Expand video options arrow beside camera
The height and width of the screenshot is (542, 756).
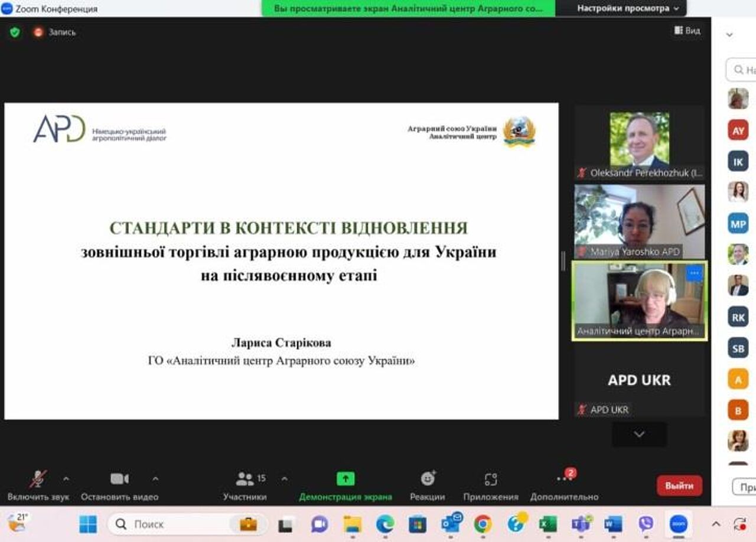155,478
